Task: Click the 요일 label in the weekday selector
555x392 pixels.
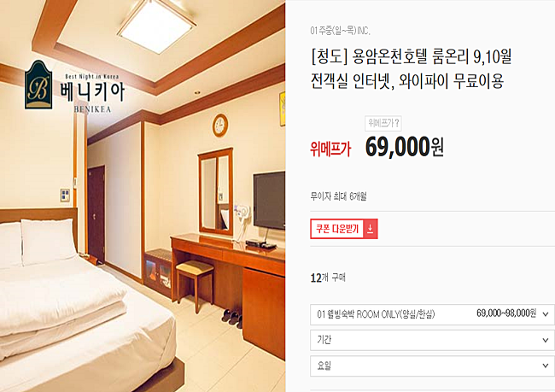Action: click(x=324, y=366)
